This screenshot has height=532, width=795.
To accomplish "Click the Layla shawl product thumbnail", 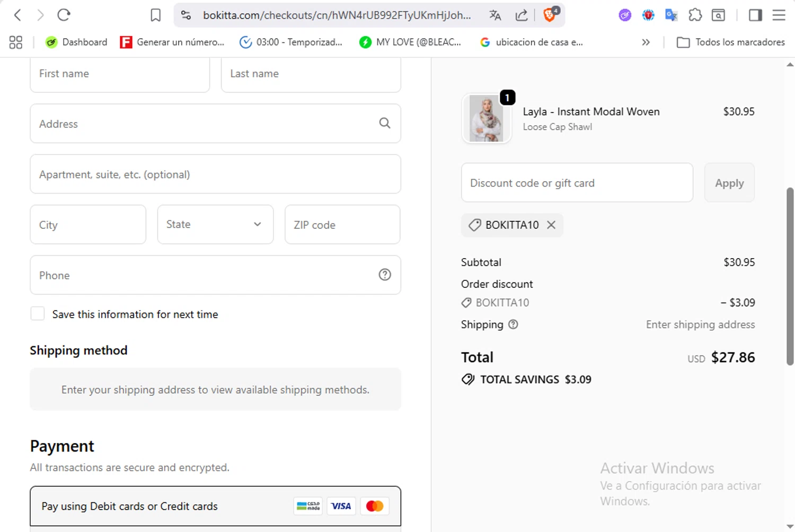I will click(x=487, y=119).
